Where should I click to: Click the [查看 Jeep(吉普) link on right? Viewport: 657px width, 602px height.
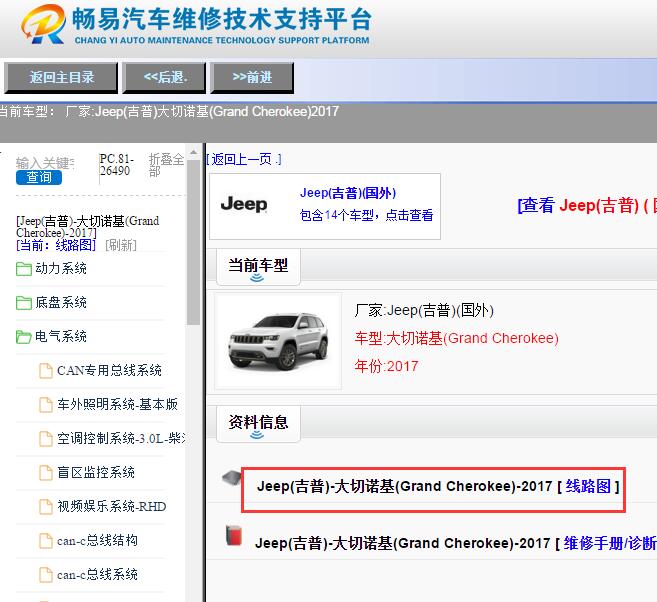tap(587, 205)
